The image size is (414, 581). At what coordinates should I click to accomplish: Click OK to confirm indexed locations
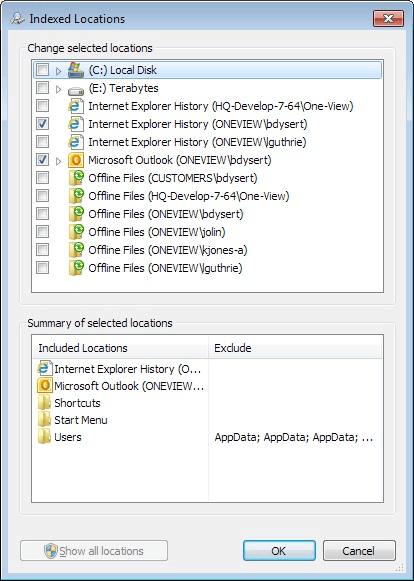(x=279, y=551)
